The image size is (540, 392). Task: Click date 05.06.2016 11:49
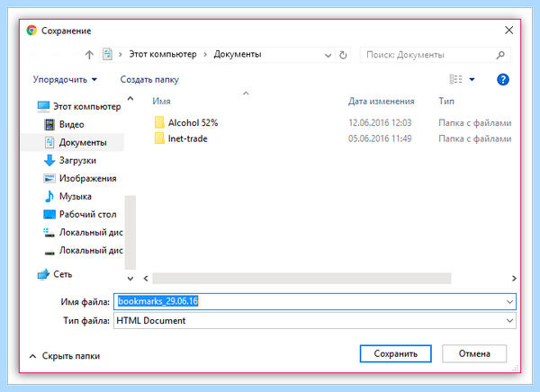point(380,138)
